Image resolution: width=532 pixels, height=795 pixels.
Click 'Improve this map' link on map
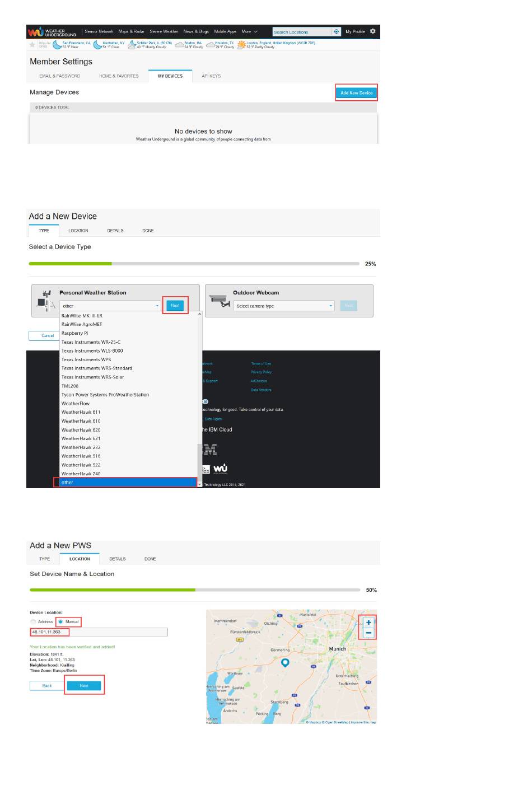(x=363, y=722)
